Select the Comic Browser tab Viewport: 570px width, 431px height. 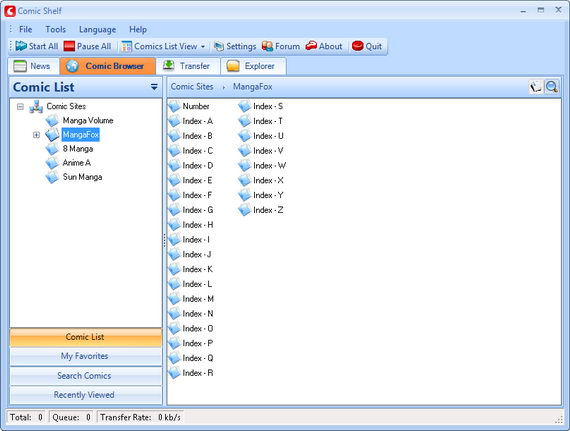108,66
